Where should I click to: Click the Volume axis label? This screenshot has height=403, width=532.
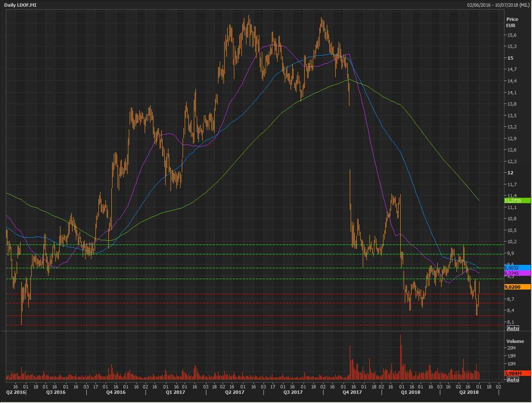(x=515, y=341)
